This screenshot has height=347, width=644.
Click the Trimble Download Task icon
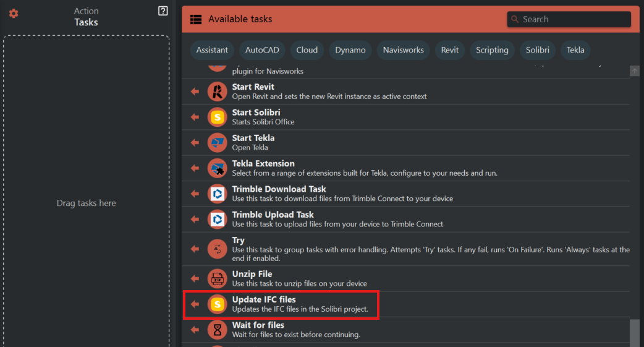coord(217,194)
